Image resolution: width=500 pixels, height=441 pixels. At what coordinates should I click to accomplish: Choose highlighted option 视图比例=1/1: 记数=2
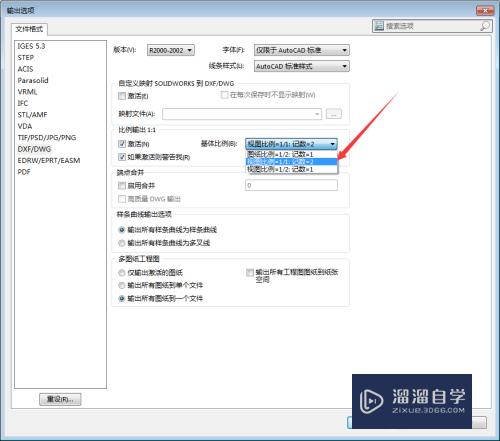(292, 162)
